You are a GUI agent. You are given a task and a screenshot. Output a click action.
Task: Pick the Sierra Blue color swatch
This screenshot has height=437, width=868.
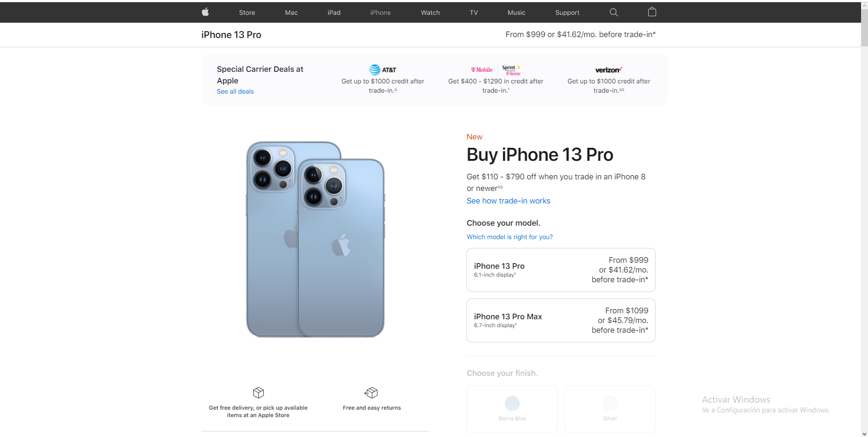[512, 403]
